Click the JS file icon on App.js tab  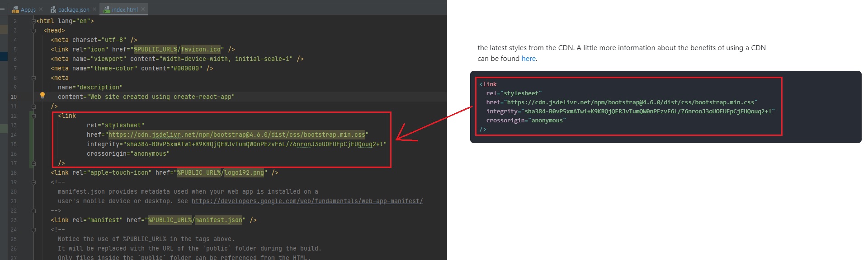(x=15, y=9)
